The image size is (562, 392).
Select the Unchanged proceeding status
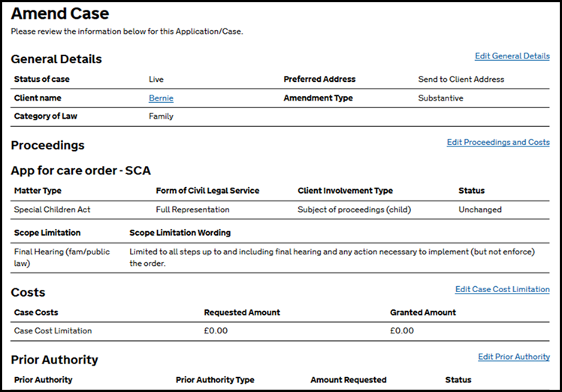tap(479, 210)
